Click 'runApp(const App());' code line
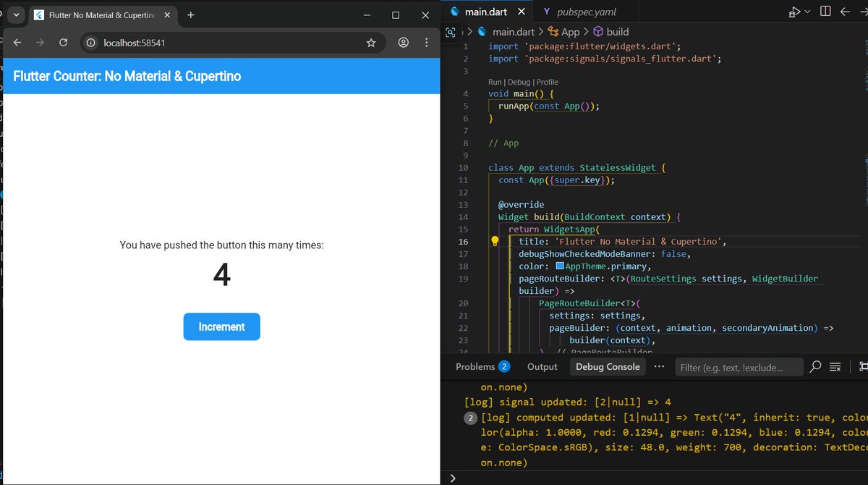This screenshot has width=868, height=485. tap(549, 106)
